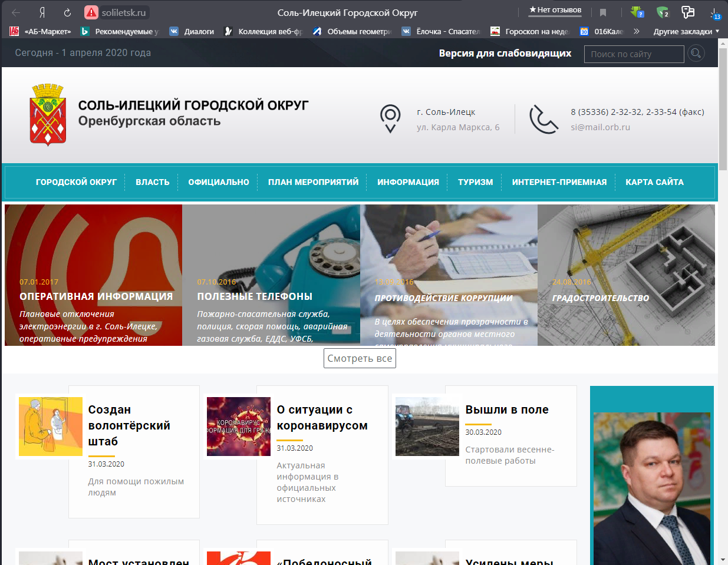Open 'Версия для слабовидящих' link

click(x=505, y=53)
